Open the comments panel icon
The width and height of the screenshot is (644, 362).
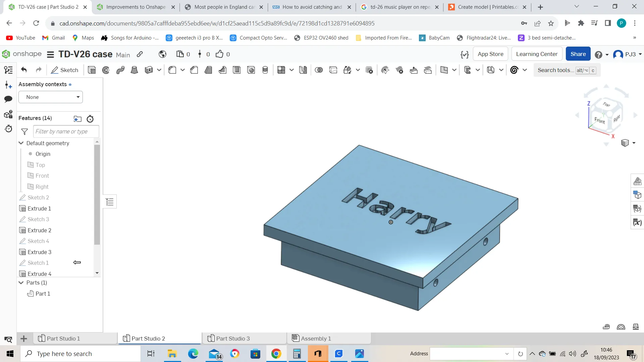[8, 99]
